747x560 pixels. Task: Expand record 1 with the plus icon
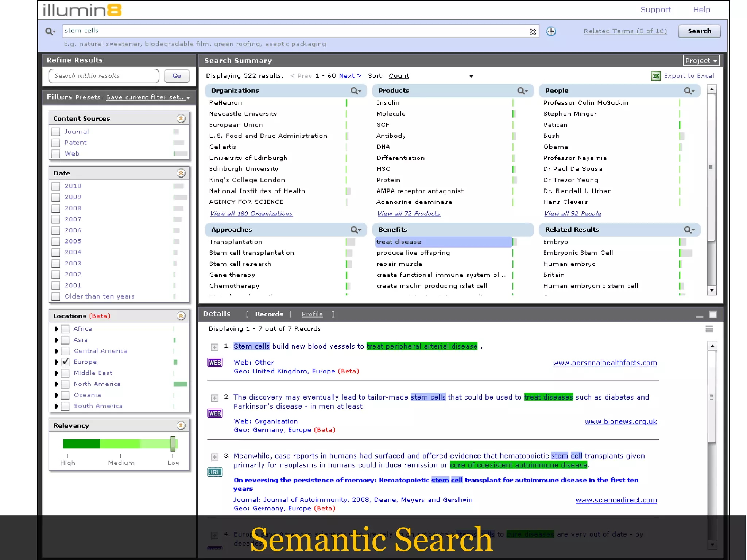coord(214,347)
